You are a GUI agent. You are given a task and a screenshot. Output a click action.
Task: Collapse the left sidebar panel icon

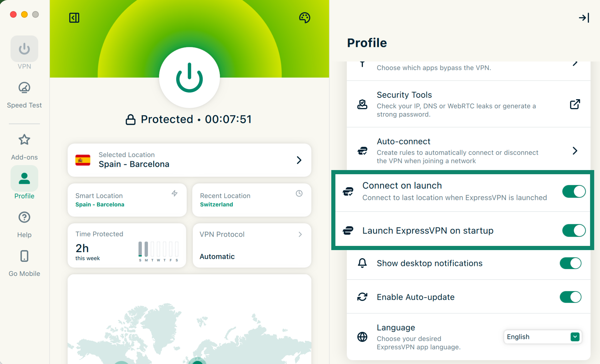[x=74, y=18]
